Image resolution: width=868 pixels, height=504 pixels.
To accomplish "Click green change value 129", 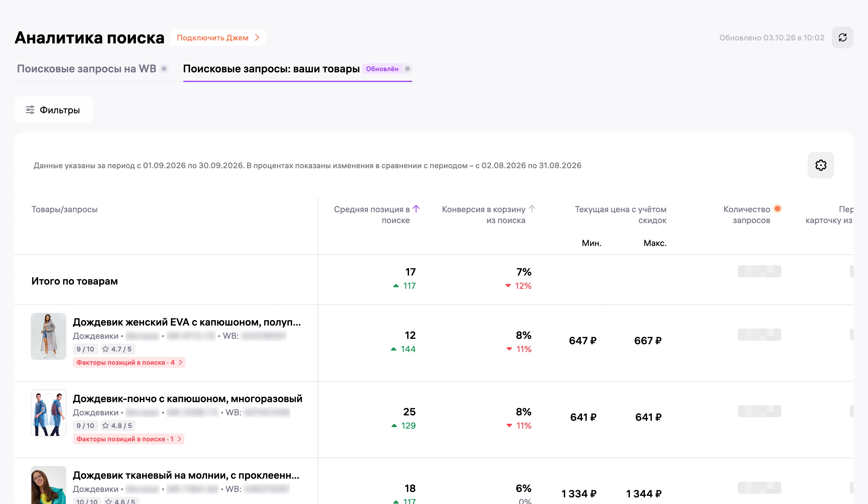I will click(x=408, y=425).
